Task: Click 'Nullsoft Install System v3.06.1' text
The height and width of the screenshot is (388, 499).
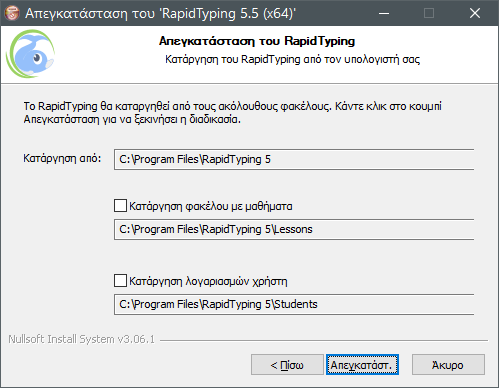Action: point(82,339)
